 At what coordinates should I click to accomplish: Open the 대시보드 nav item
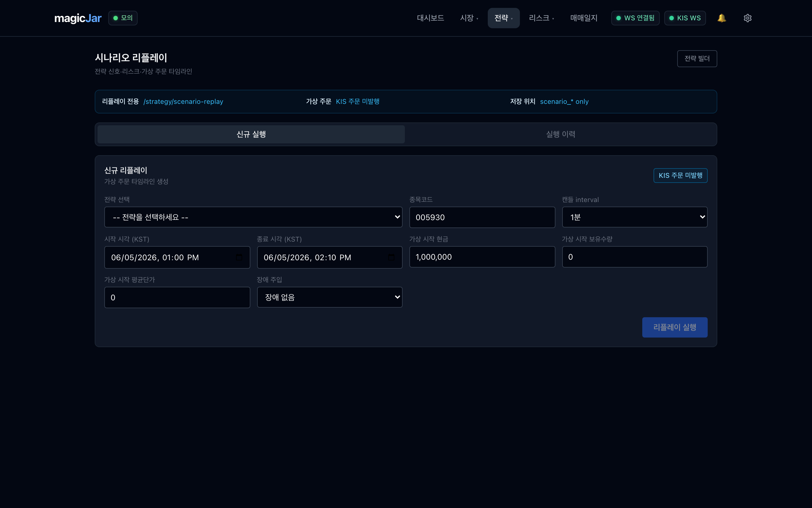(431, 18)
